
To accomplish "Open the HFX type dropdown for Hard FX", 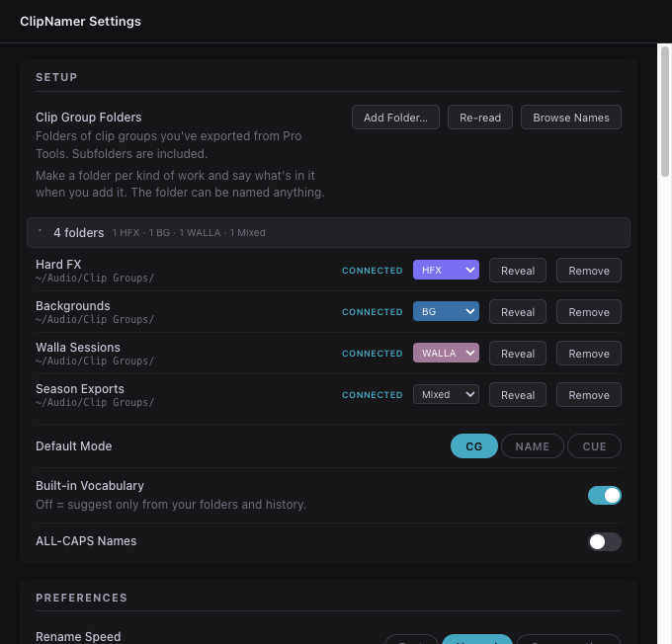I will [446, 270].
